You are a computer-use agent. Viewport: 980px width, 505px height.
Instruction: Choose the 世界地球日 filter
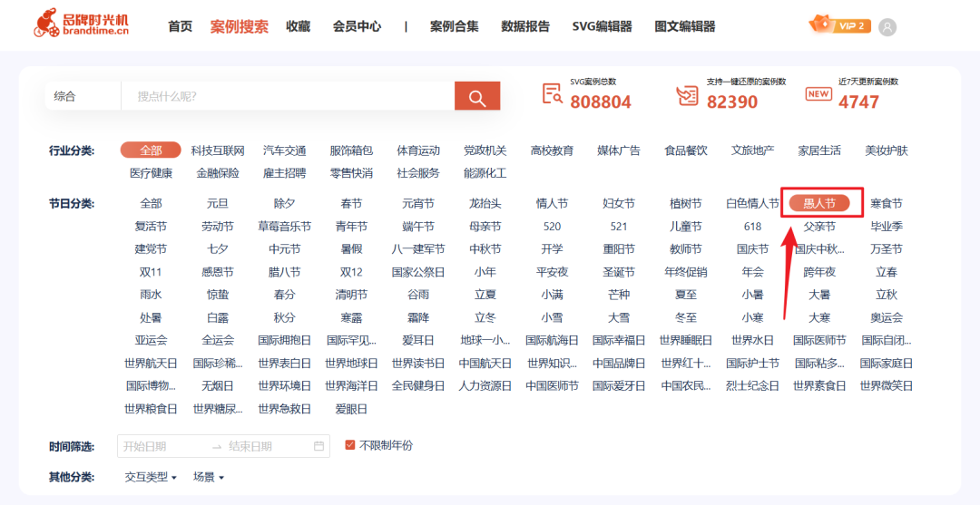tap(351, 364)
